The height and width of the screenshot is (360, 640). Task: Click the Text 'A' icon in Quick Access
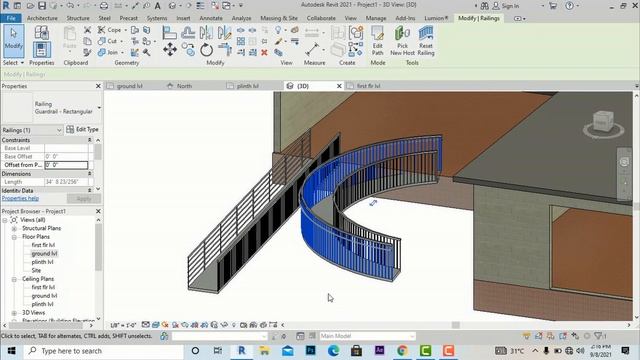[158, 6]
